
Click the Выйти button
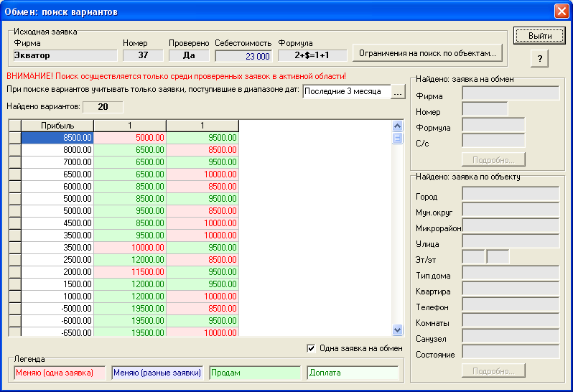coord(539,36)
